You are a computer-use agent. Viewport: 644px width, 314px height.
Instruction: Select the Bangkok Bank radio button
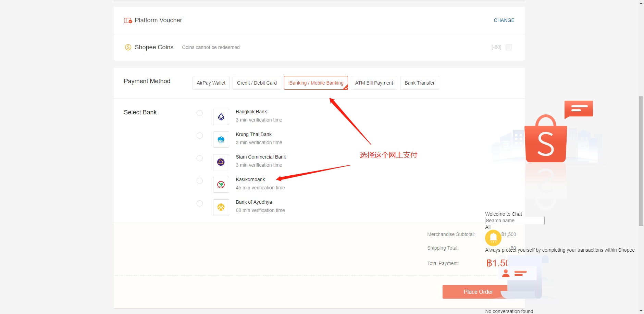click(x=200, y=113)
